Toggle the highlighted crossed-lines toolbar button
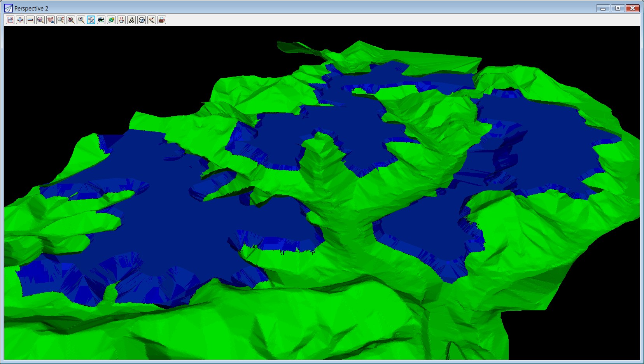This screenshot has height=364, width=644. (x=91, y=20)
